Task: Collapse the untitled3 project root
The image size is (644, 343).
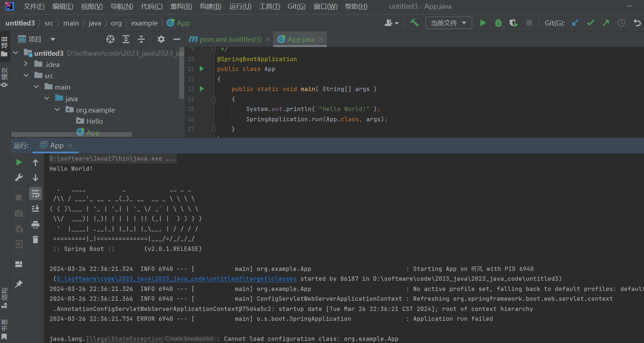Action: (x=16, y=53)
